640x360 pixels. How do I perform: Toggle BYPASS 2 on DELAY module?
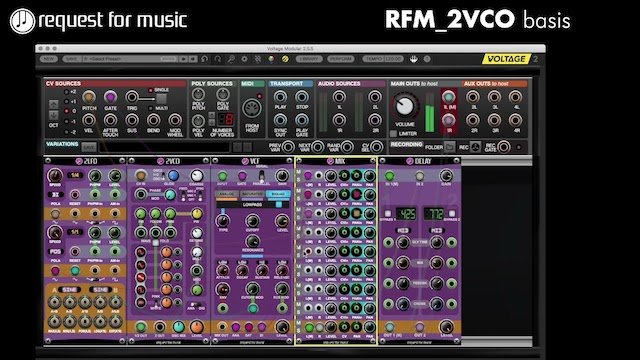452,214
